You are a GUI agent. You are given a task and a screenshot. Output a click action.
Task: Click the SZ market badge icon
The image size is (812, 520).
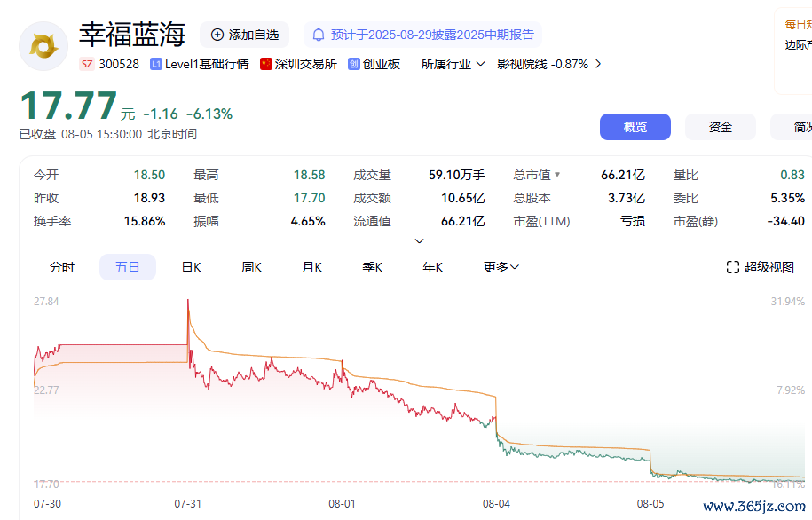tap(87, 64)
